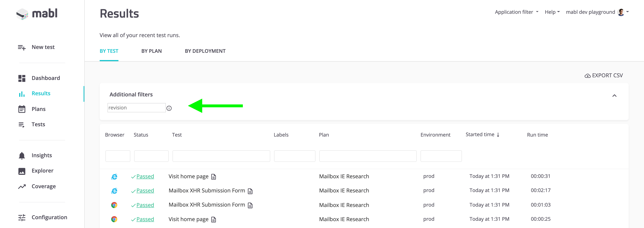The image size is (644, 228).
Task: Click inside the revision filter input field
Action: (136, 107)
